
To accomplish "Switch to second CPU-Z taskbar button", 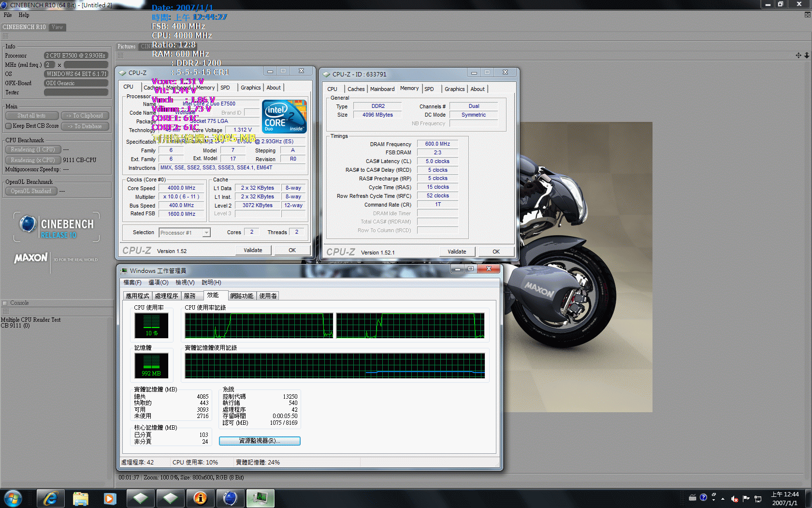I will pyautogui.click(x=170, y=498).
